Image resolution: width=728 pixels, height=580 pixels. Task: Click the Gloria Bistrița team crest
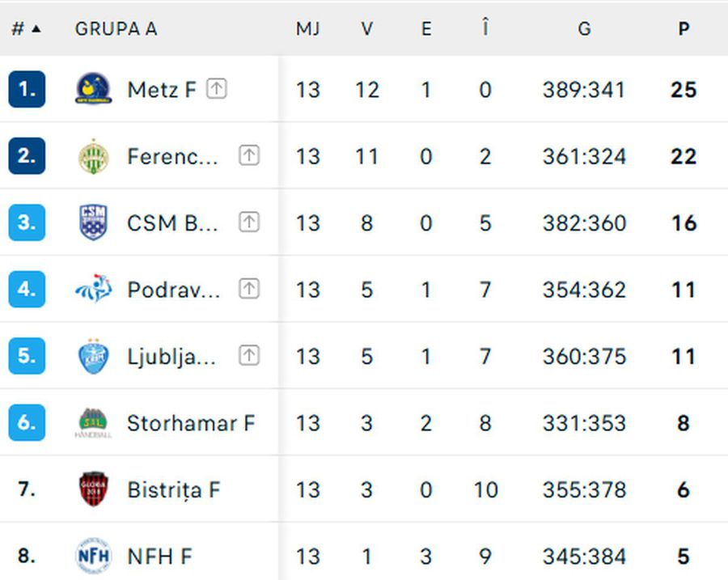(x=93, y=489)
